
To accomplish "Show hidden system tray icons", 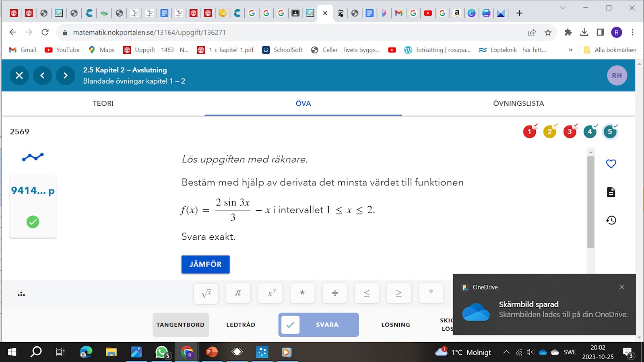I will [x=506, y=352].
